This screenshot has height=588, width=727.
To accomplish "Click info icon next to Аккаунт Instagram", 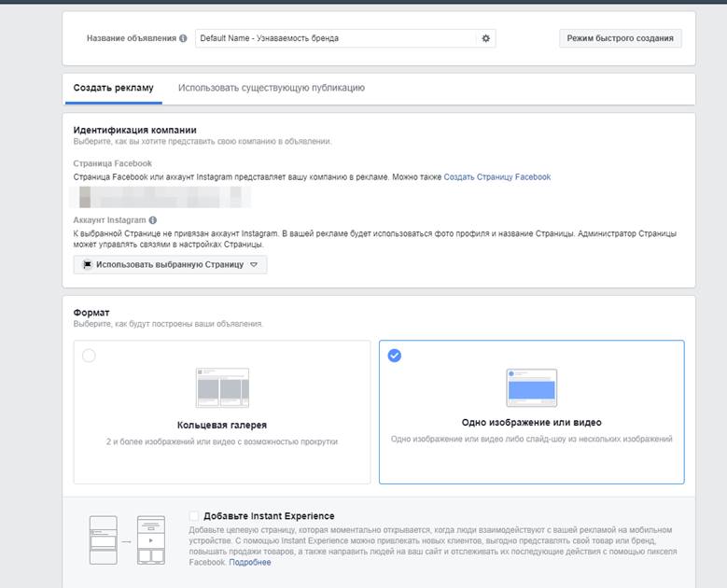I will point(153,220).
